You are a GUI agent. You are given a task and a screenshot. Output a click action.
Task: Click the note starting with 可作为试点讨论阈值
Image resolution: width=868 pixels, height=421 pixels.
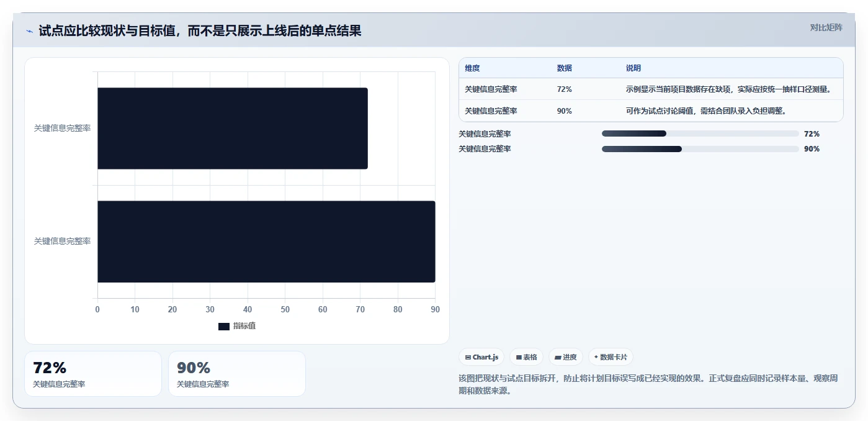click(706, 111)
